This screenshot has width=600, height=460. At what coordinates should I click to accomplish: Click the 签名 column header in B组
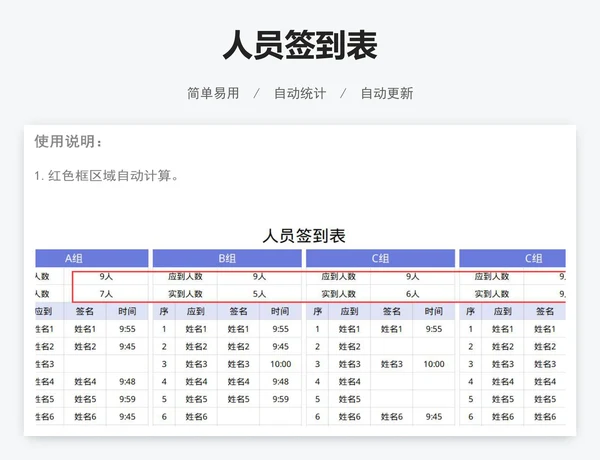238,312
